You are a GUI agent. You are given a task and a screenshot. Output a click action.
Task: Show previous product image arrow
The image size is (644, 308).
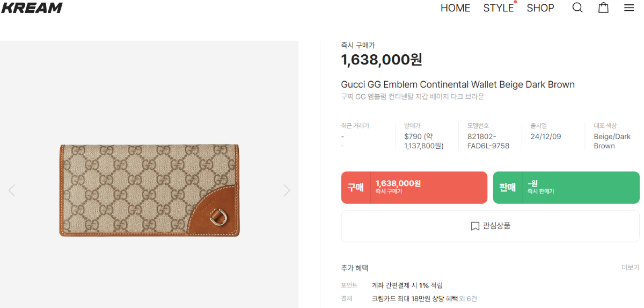click(12, 190)
